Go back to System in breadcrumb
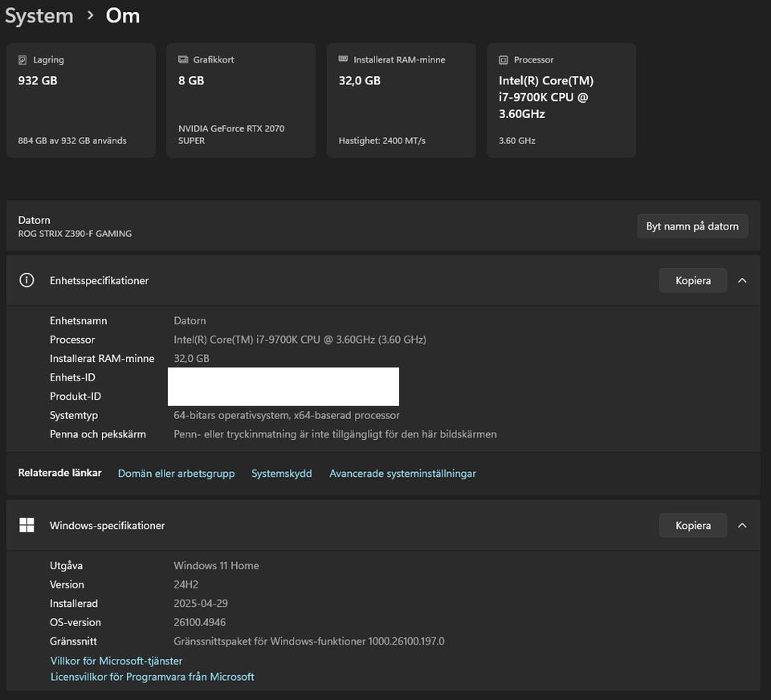This screenshot has width=771, height=700. click(x=39, y=15)
